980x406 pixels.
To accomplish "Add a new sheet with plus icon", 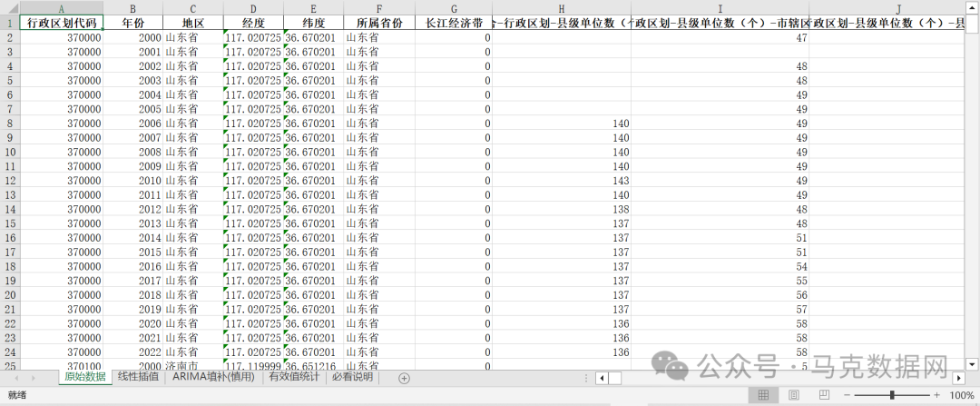I will pyautogui.click(x=404, y=378).
